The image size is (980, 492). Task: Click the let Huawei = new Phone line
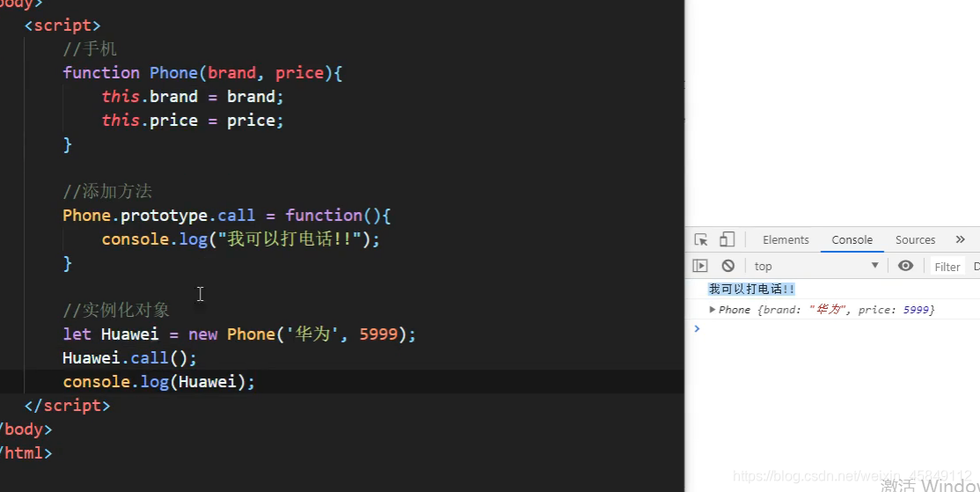[238, 334]
